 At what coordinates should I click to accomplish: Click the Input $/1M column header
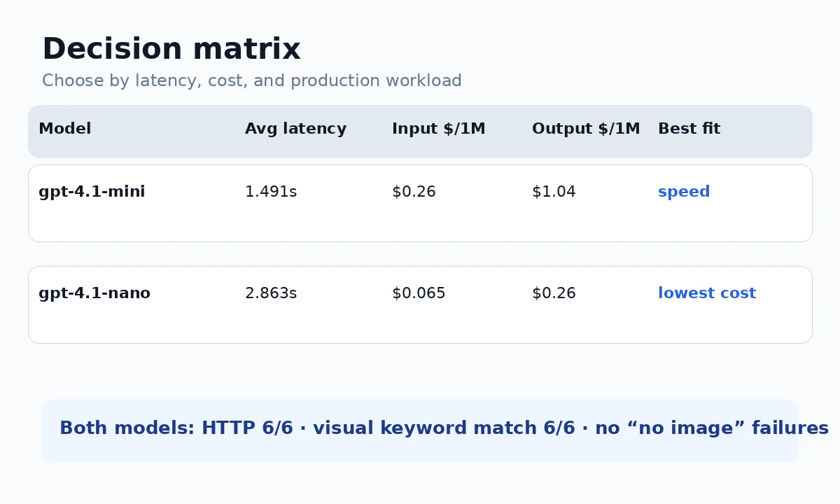[x=438, y=129]
